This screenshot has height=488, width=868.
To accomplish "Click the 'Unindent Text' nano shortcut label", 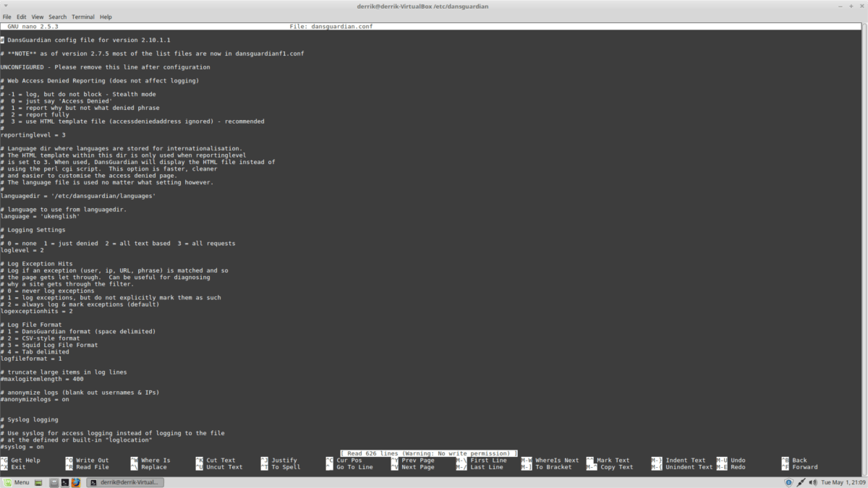I will pos(689,467).
